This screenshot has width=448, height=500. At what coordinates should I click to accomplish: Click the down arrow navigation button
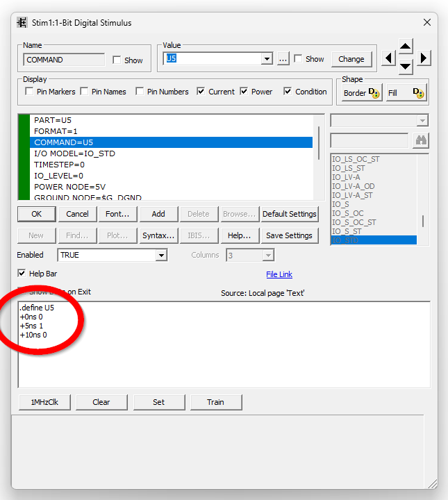tap(406, 67)
